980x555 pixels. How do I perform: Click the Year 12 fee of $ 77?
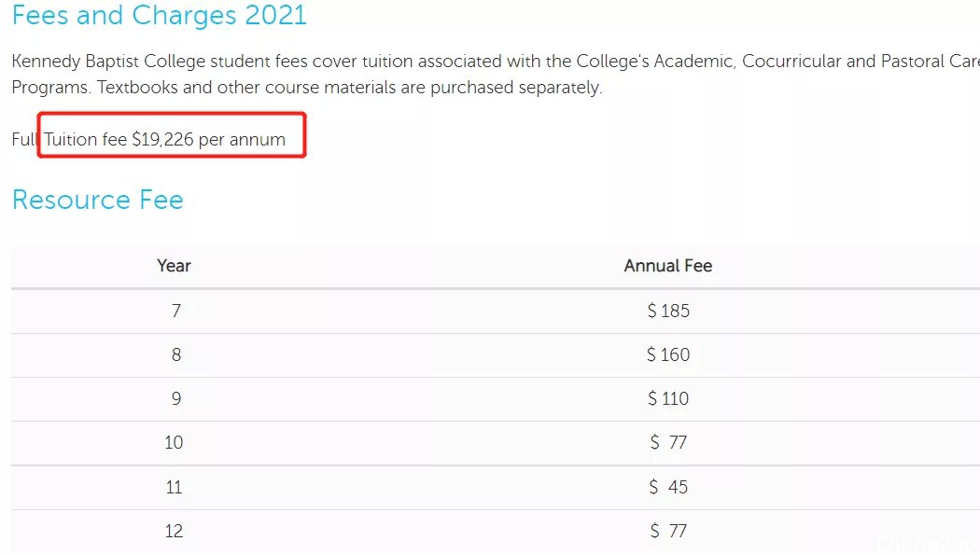tap(668, 532)
